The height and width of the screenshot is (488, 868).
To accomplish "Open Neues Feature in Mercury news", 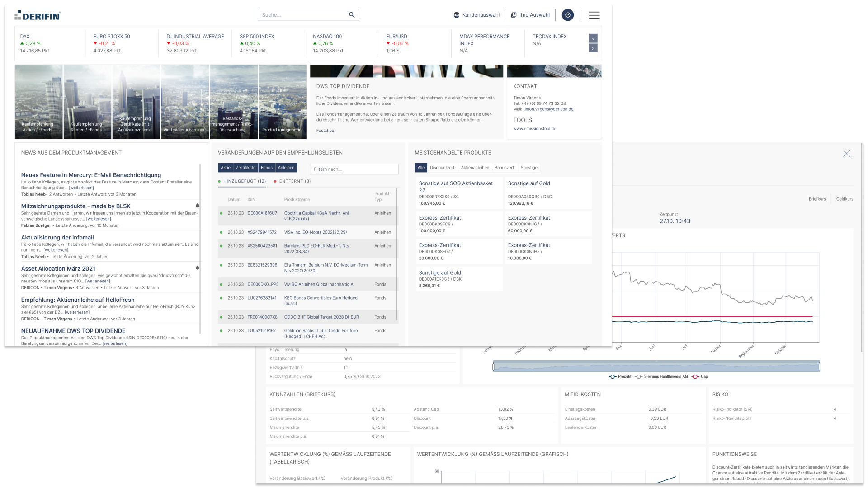I will (x=91, y=175).
